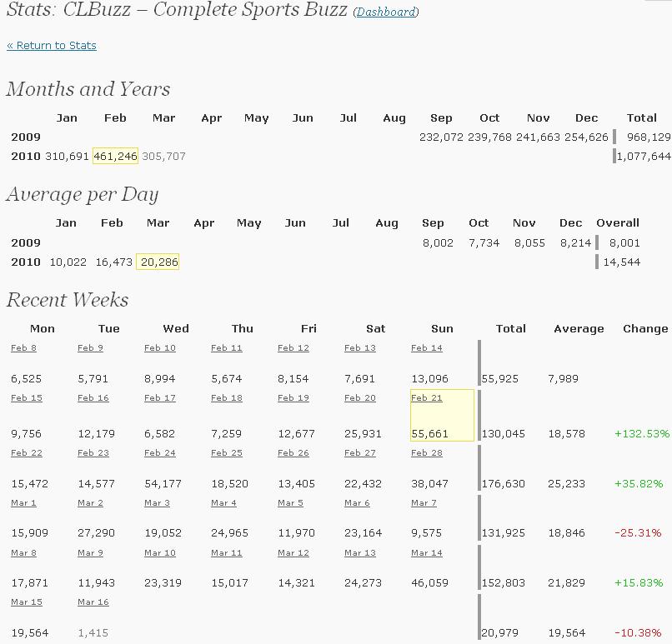This screenshot has height=644, width=672.
Task: Click the highlighted 461,246 February total
Action: [x=115, y=156]
